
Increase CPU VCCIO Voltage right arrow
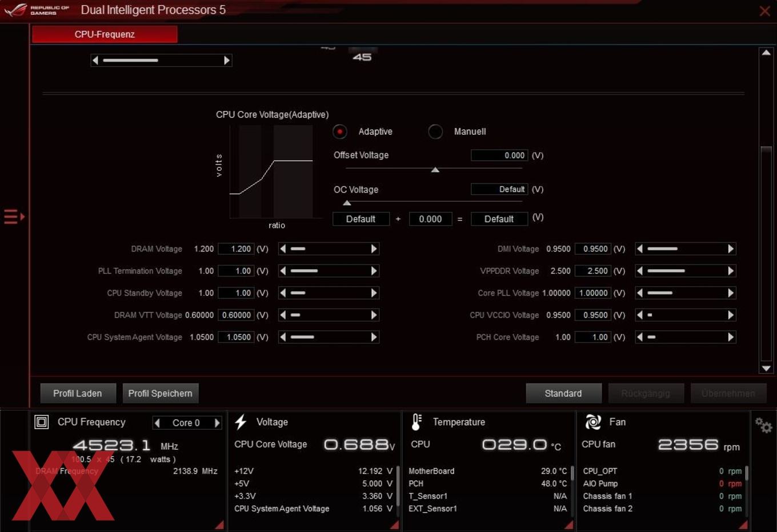[x=731, y=315]
